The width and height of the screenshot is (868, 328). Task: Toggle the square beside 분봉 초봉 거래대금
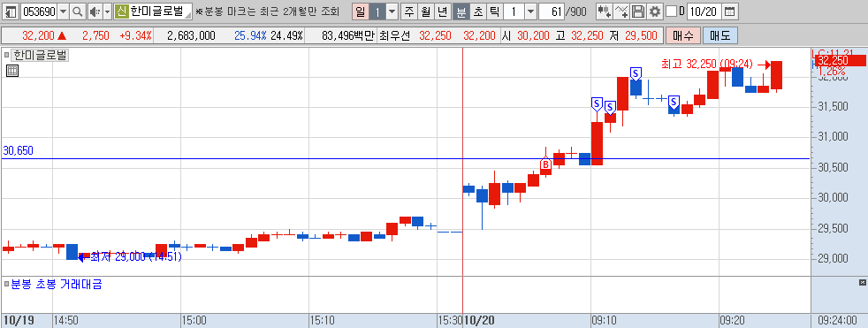pos(7,285)
